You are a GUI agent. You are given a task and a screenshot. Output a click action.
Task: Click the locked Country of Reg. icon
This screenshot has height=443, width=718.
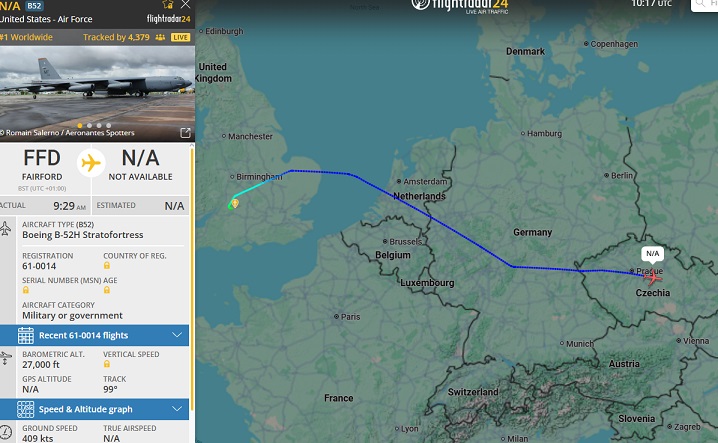(107, 267)
